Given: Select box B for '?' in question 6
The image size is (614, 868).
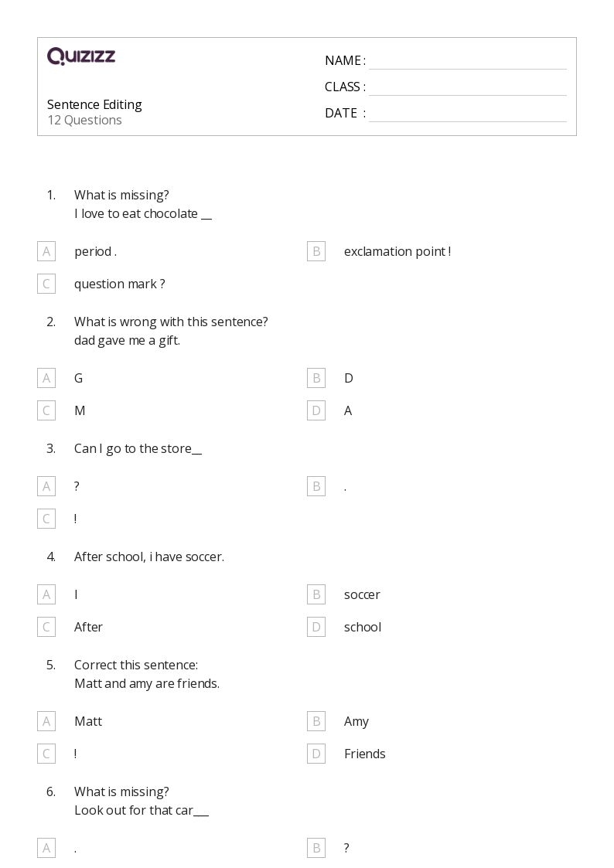Looking at the screenshot, I should pyautogui.click(x=316, y=848).
